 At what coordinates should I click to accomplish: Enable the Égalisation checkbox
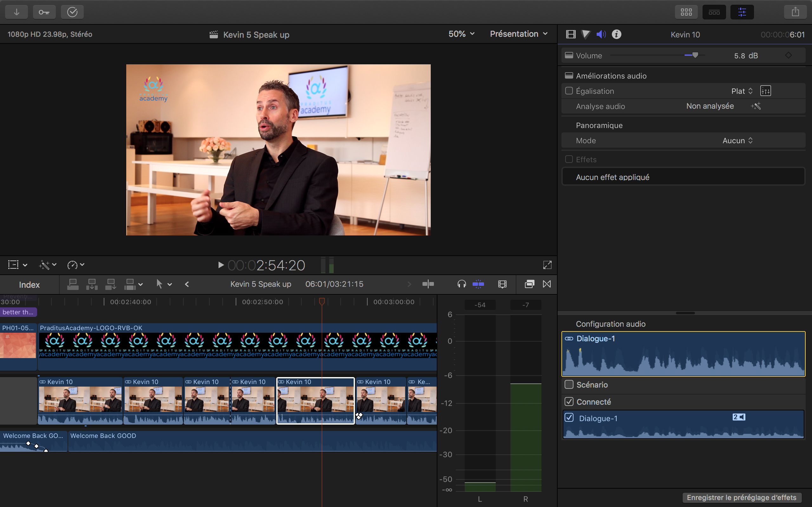point(569,91)
